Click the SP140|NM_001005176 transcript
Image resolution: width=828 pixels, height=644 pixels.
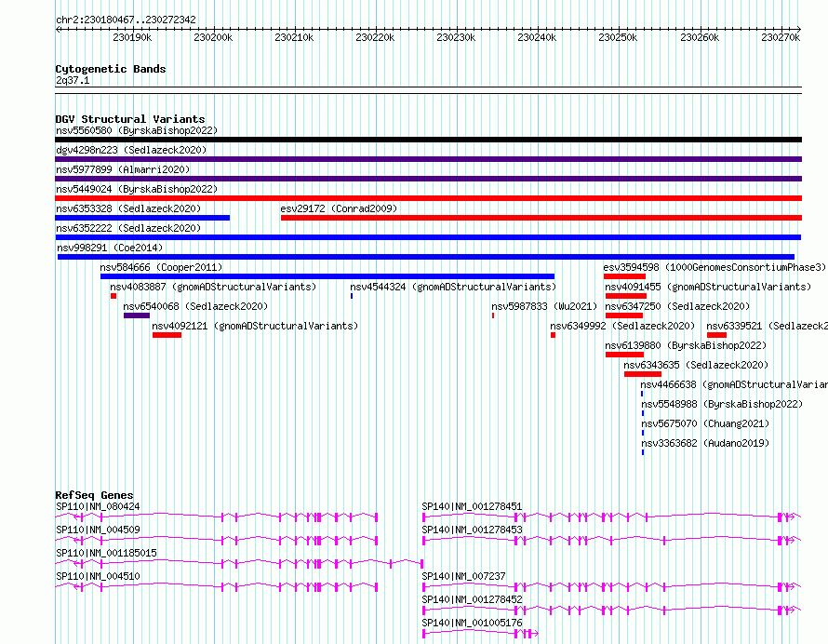click(481, 633)
